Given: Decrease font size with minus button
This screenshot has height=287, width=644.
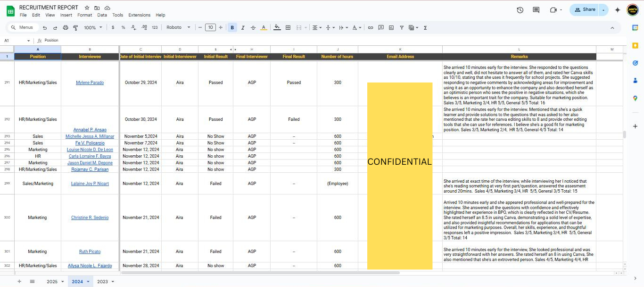Looking at the screenshot, I should pos(200,27).
